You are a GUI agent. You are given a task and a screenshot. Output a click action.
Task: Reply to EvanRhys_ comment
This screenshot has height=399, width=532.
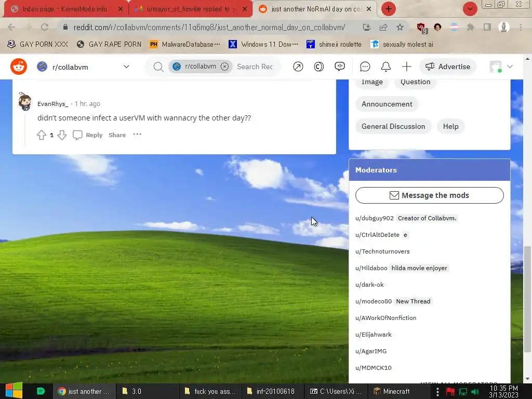tap(87, 135)
